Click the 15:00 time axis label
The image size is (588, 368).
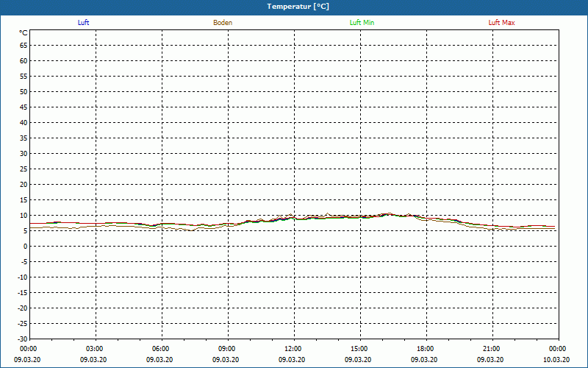point(359,349)
